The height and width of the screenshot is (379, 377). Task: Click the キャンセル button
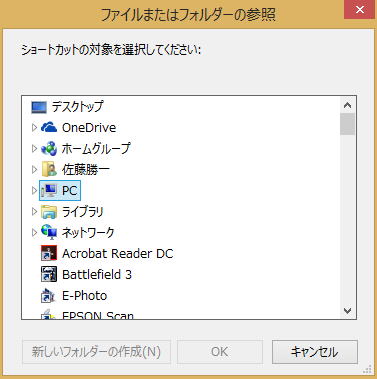[315, 352]
